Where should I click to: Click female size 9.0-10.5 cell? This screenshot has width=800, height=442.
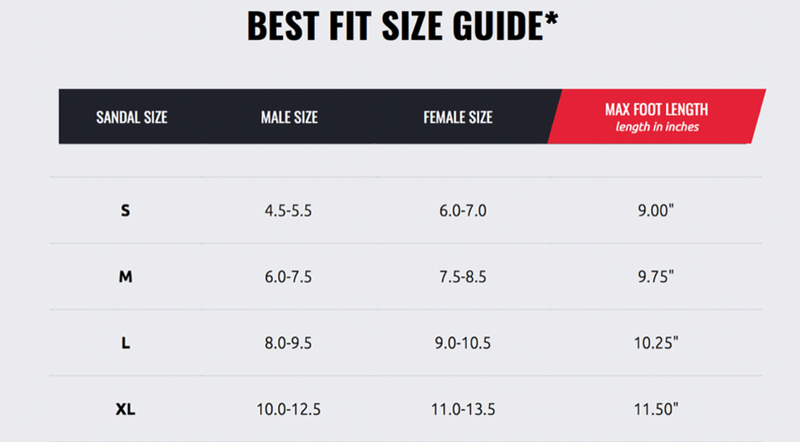pyautogui.click(x=463, y=343)
